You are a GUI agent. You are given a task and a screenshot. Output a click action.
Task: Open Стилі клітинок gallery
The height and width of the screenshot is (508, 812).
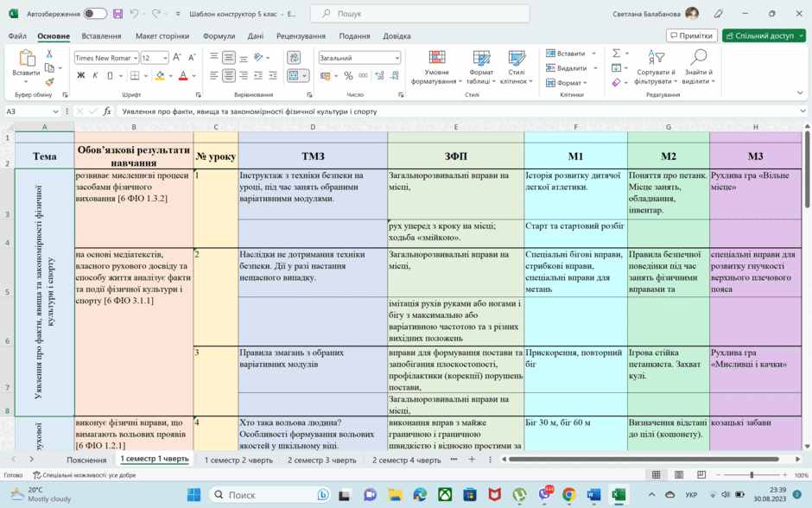pos(517,67)
